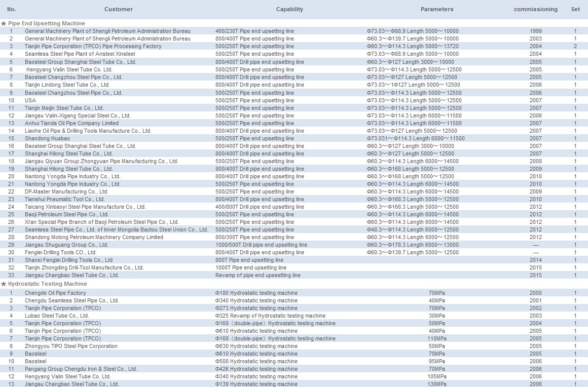588x387 pixels.
Task: Click the "1000T Pipe end upsetting line" cell
Action: pyautogui.click(x=251, y=268)
